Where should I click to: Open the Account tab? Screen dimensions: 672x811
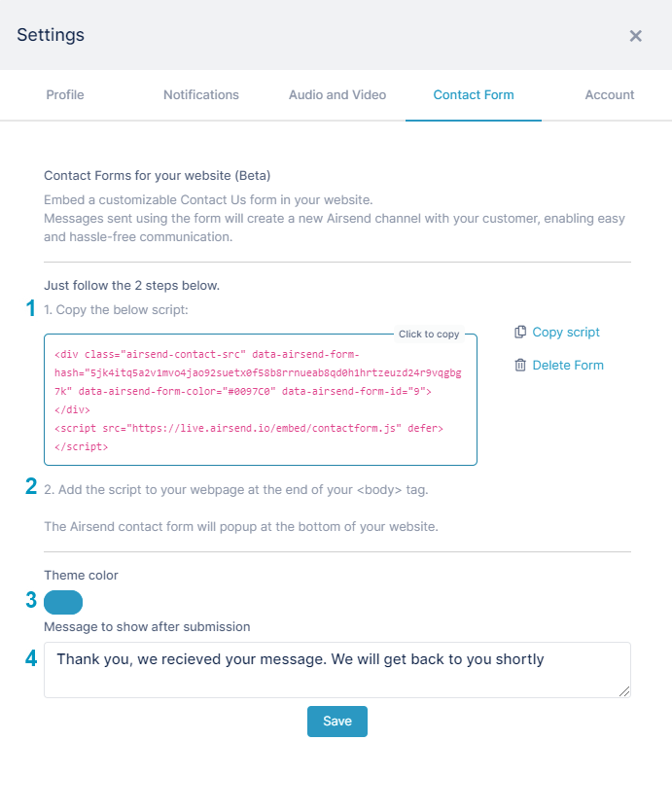[610, 94]
